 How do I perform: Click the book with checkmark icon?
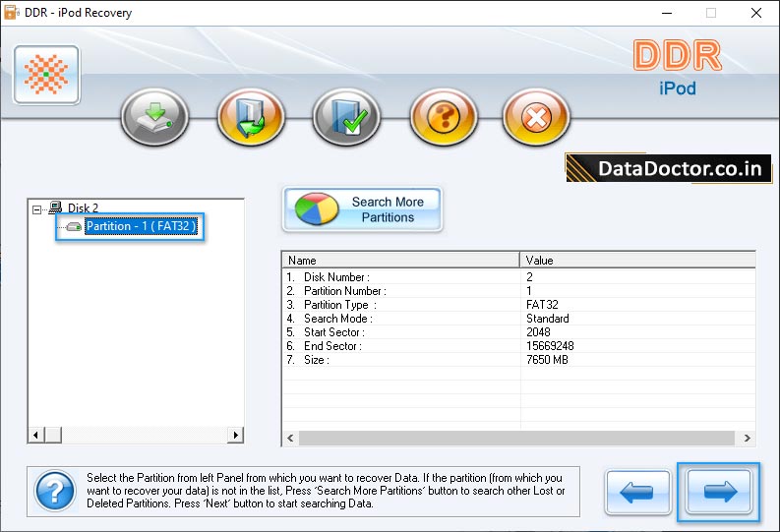(x=347, y=117)
